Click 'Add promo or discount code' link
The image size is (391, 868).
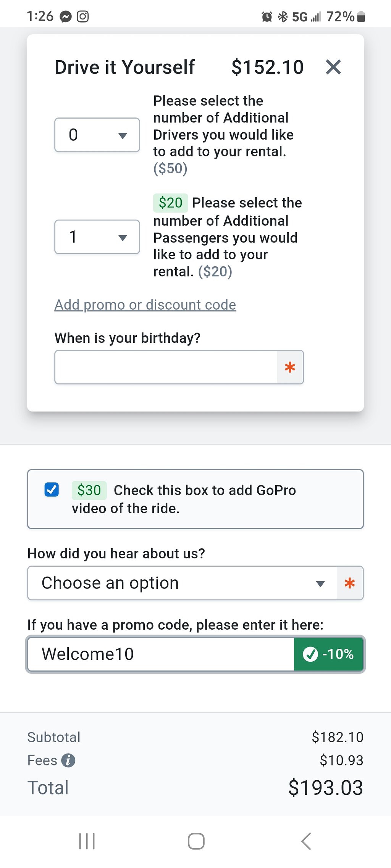coord(145,305)
